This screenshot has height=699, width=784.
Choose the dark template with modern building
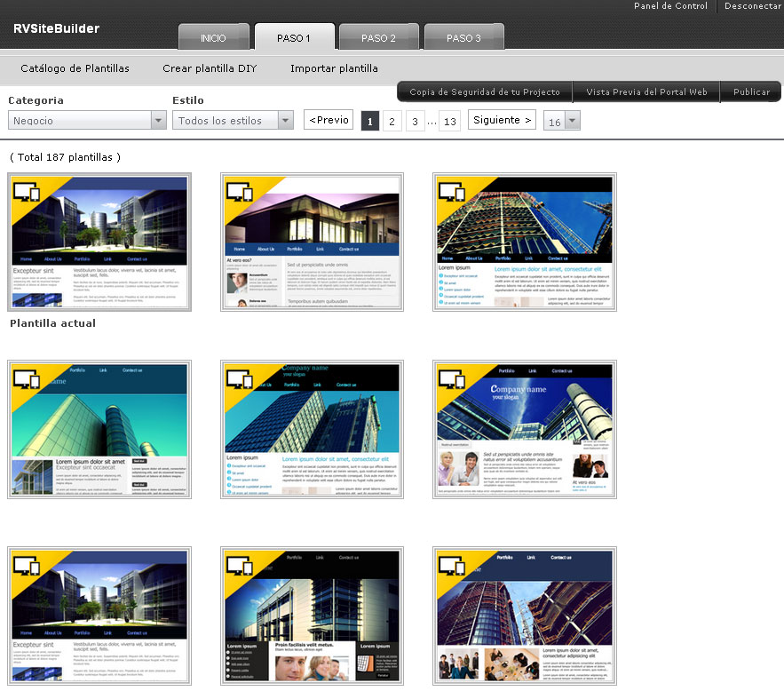[312, 616]
